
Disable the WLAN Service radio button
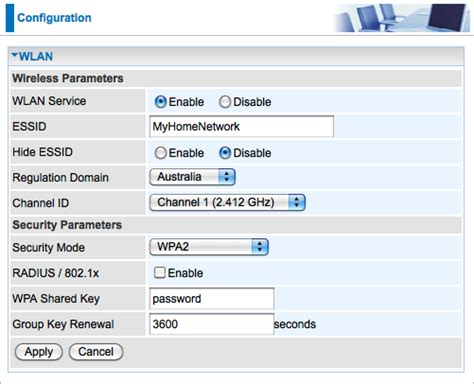click(225, 102)
